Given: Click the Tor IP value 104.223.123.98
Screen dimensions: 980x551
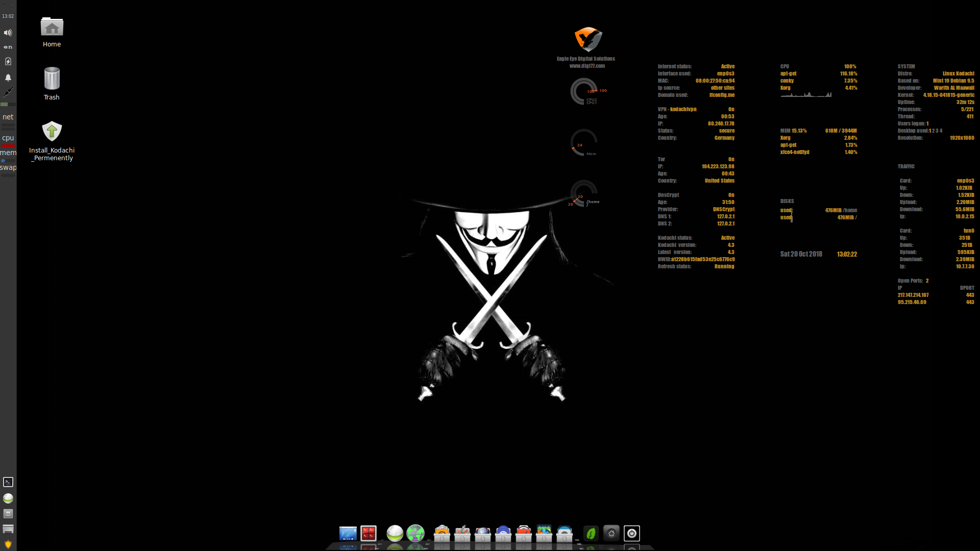Looking at the screenshot, I should pos(718,166).
